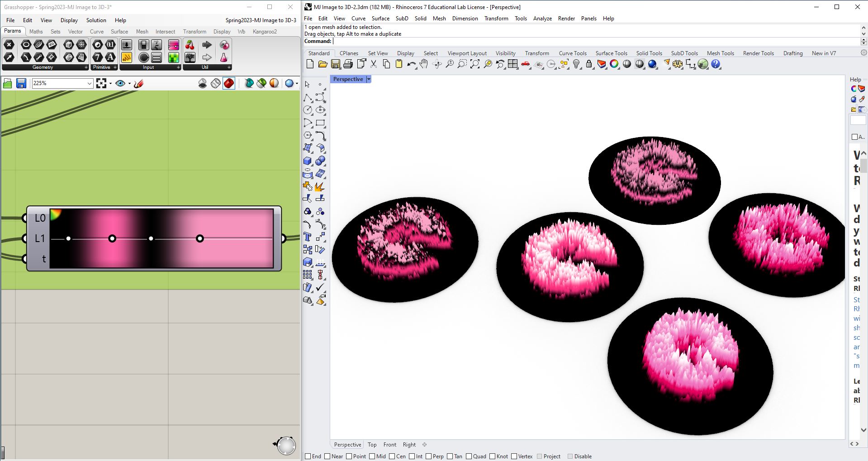Toggle the Mid osnap checkbox

pos(372,456)
